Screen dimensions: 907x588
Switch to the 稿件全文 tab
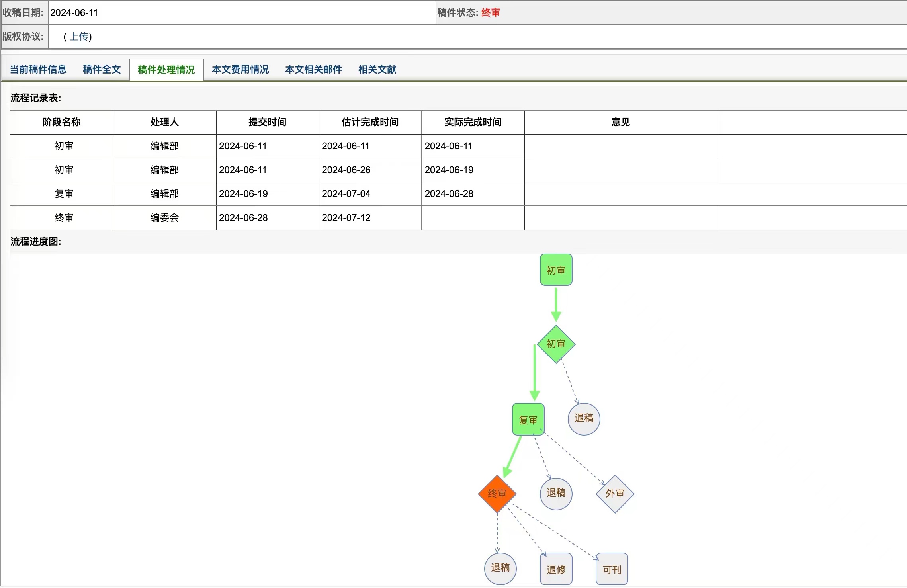[102, 70]
